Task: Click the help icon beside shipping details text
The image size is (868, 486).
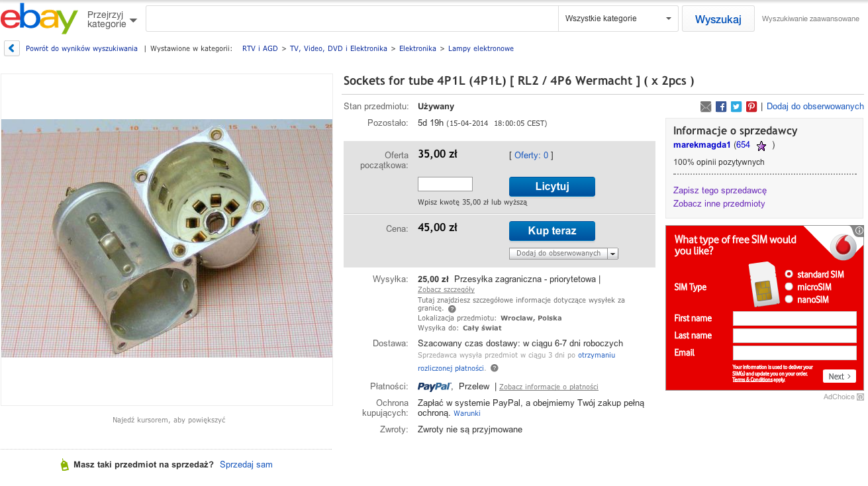Action: point(452,309)
